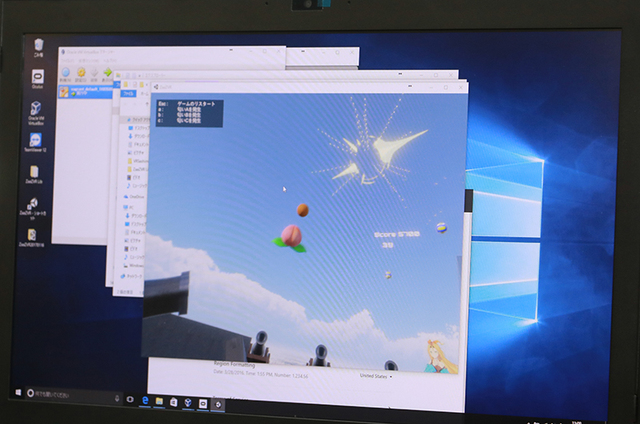Open File Explorer from the taskbar
Viewport: 640px width, 424px height.
(x=159, y=402)
